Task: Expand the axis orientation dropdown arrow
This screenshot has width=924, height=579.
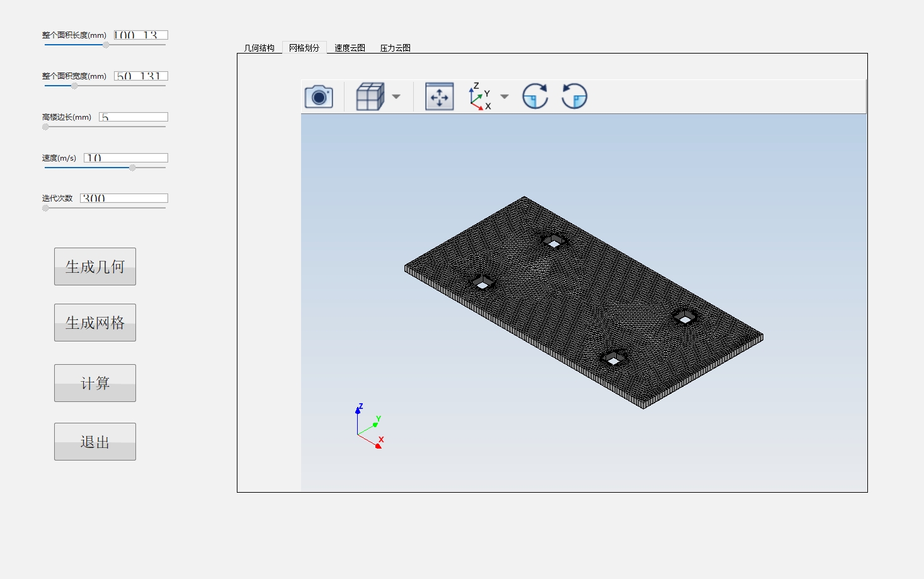Action: tap(505, 96)
